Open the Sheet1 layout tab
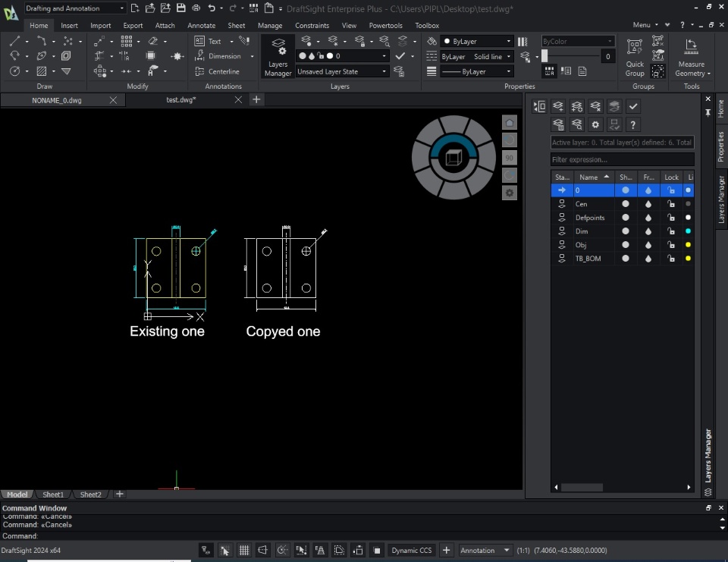The width and height of the screenshot is (728, 562). tap(53, 494)
